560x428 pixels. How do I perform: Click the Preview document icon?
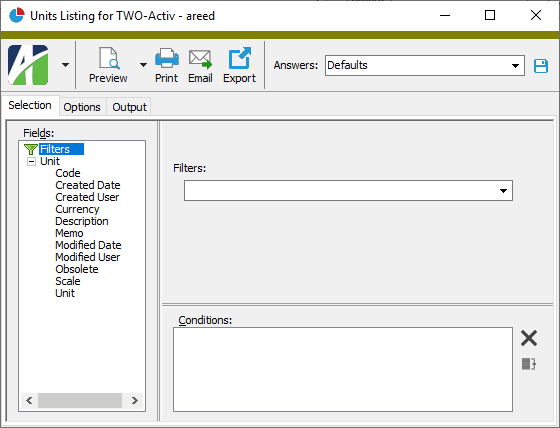pyautogui.click(x=109, y=58)
